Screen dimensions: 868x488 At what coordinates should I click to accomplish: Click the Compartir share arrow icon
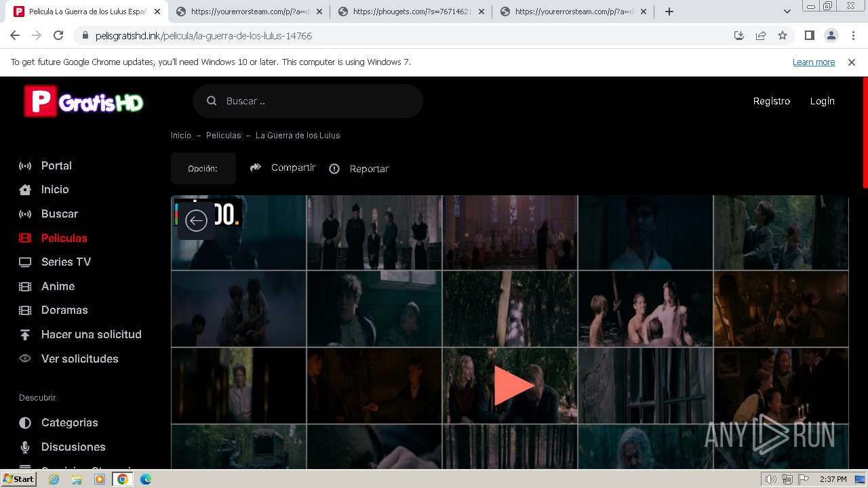[x=256, y=167]
